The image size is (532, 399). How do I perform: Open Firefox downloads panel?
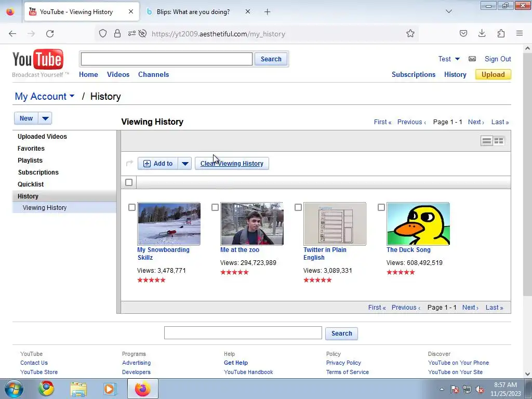click(x=482, y=33)
